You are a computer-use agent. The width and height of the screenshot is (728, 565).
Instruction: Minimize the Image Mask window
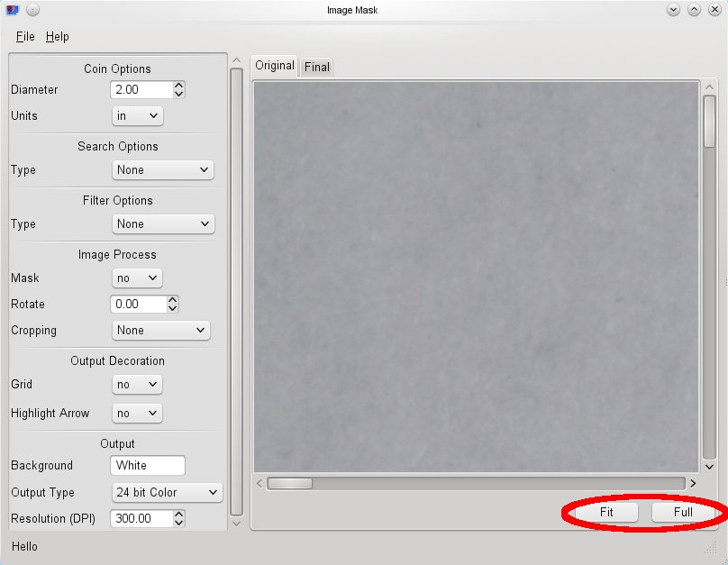pyautogui.click(x=673, y=10)
